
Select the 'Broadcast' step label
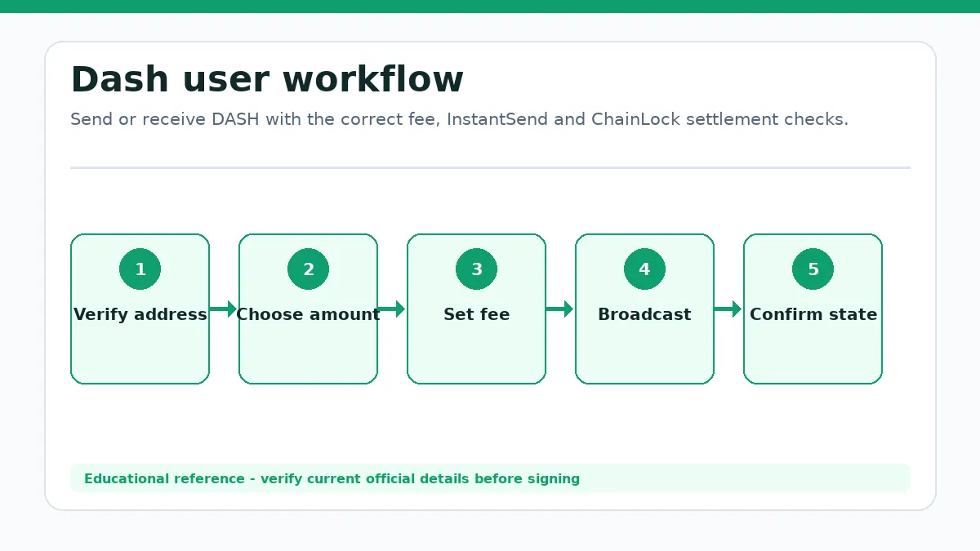[x=644, y=314]
